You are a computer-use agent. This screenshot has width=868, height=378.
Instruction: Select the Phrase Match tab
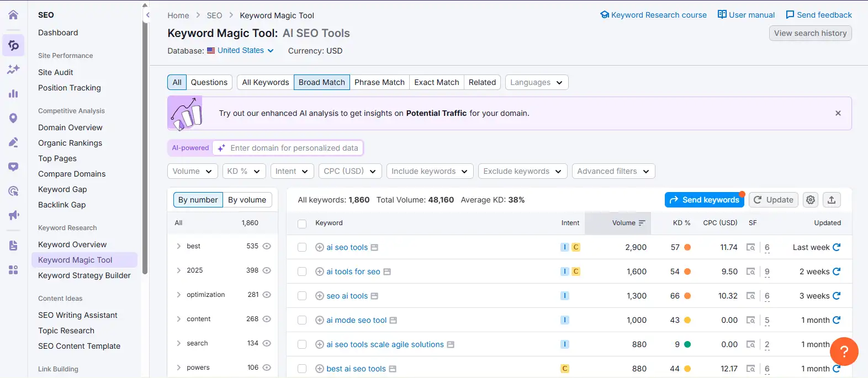379,82
